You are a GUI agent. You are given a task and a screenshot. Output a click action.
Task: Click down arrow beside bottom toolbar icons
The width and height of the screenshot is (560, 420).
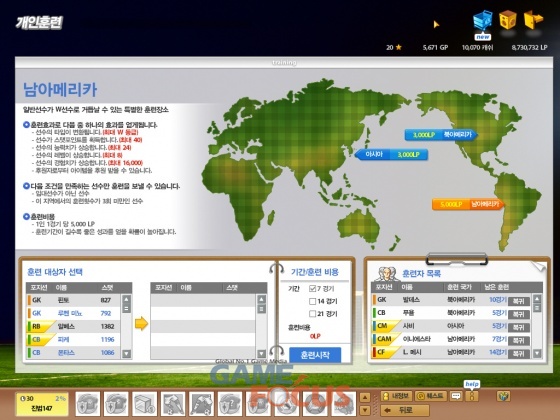(x=365, y=410)
